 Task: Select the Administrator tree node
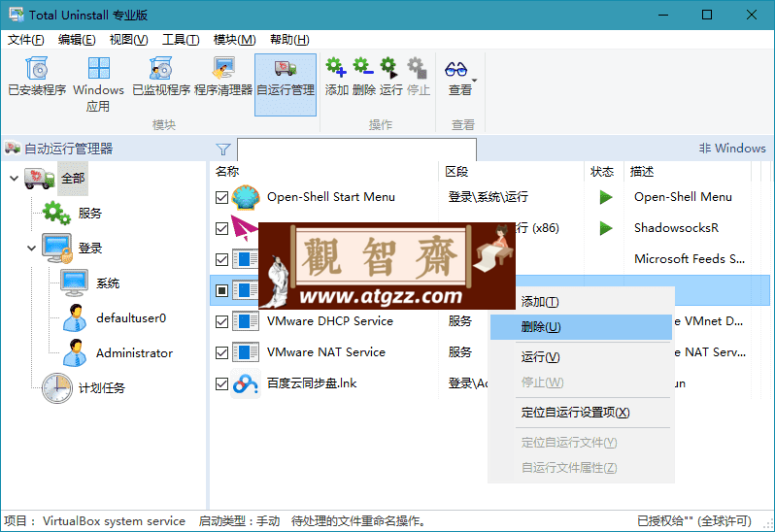(134, 353)
